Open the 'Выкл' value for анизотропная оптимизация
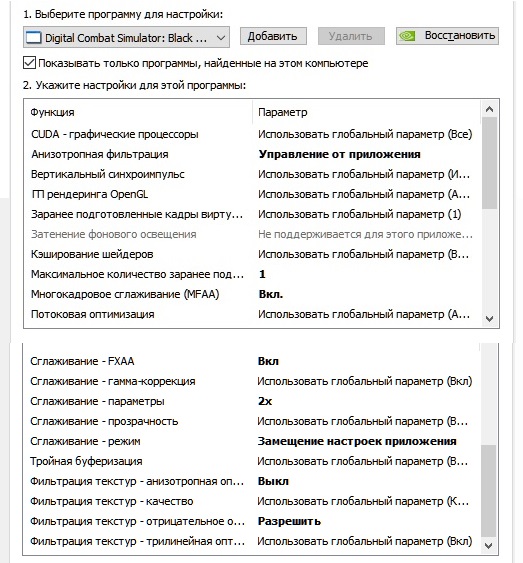 pyautogui.click(x=273, y=481)
